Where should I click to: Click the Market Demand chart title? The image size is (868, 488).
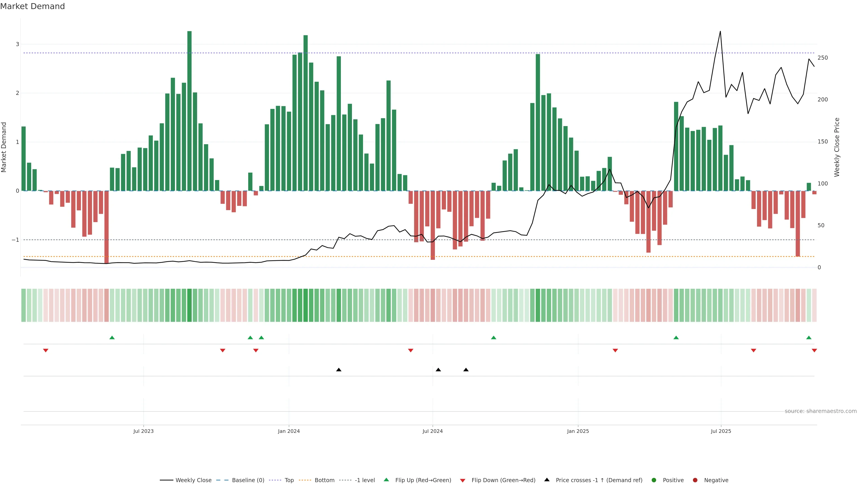click(32, 6)
